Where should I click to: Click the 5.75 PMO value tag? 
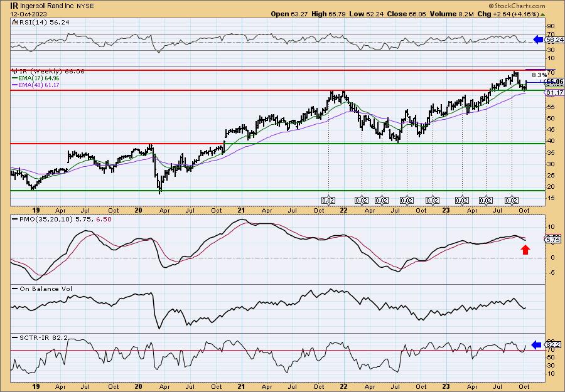click(x=554, y=240)
